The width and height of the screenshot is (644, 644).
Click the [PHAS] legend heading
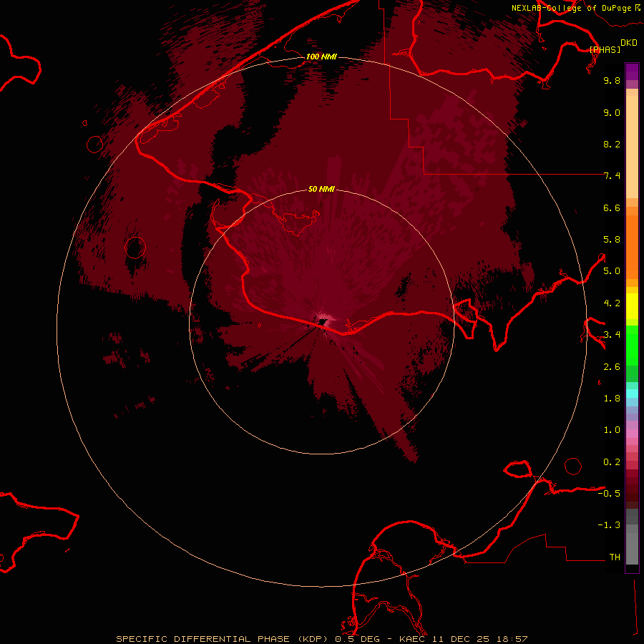(x=605, y=49)
